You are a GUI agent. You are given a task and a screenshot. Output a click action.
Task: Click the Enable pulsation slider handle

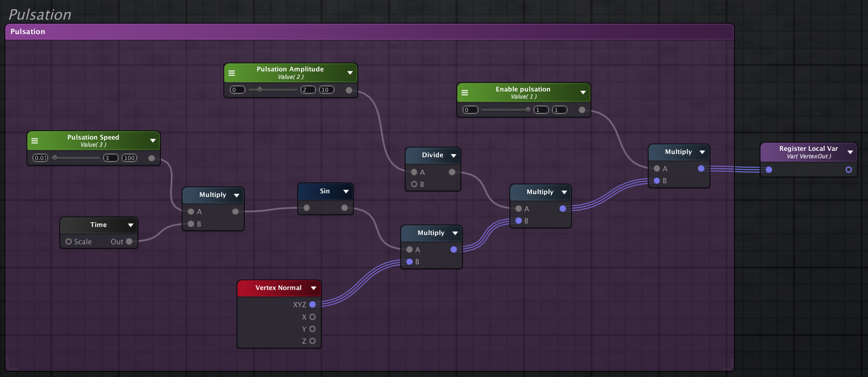[x=528, y=109]
